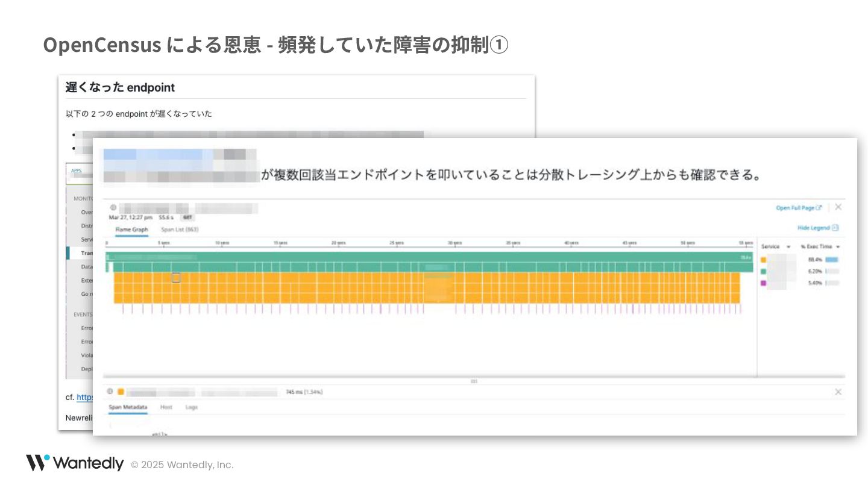Click the green service legend swatch
Image resolution: width=868 pixels, height=488 pixels.
(764, 271)
